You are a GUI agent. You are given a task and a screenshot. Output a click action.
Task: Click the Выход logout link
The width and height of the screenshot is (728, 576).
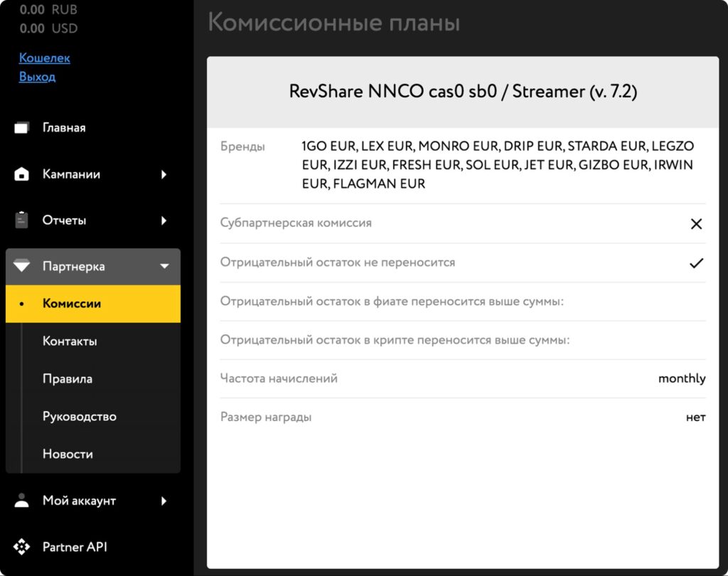(37, 77)
